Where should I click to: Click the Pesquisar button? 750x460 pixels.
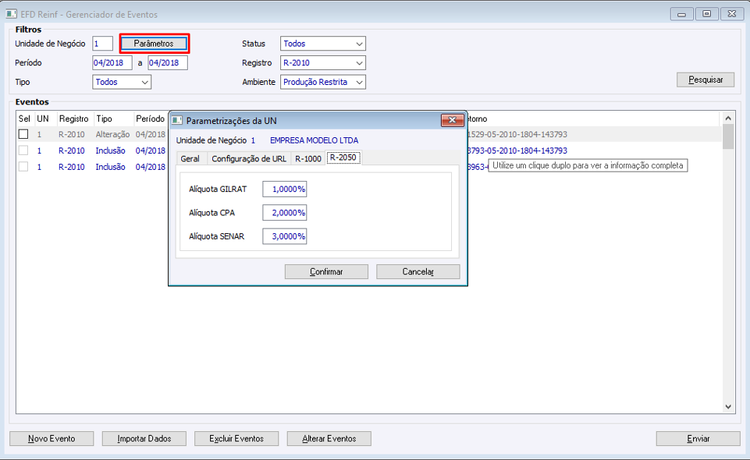point(706,79)
